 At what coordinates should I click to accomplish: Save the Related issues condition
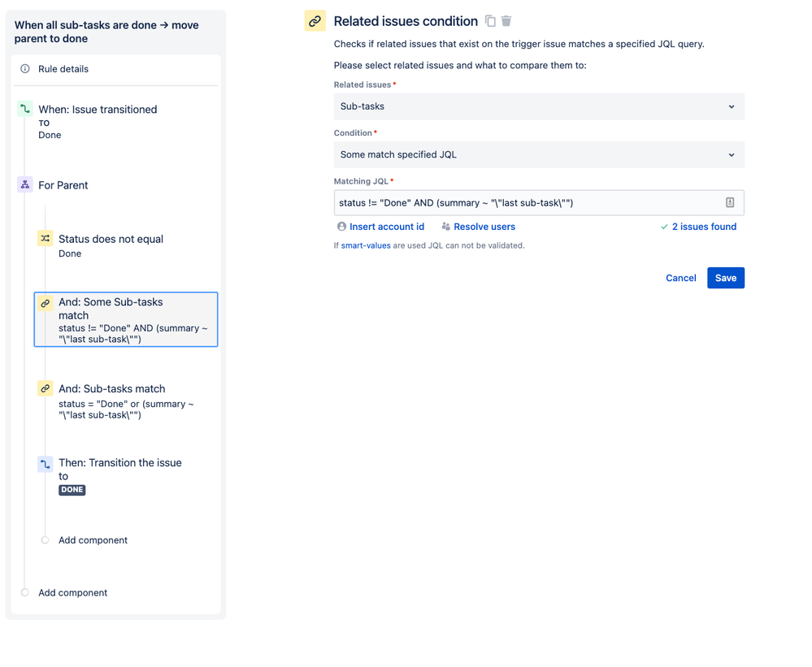tap(725, 277)
